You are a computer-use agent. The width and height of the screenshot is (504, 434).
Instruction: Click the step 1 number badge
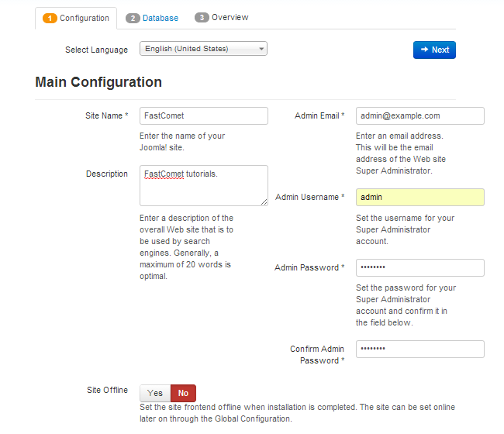tap(50, 18)
